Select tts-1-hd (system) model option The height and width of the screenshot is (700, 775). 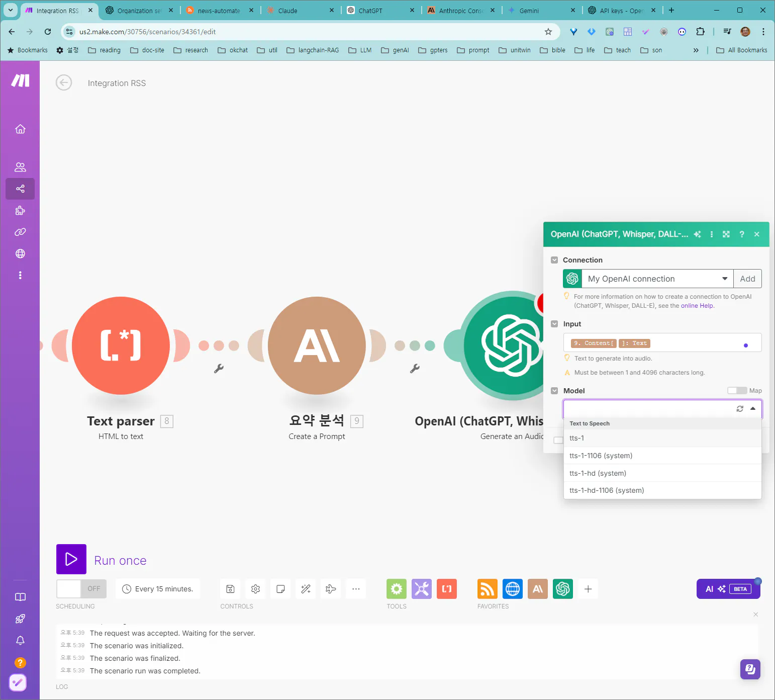(662, 473)
